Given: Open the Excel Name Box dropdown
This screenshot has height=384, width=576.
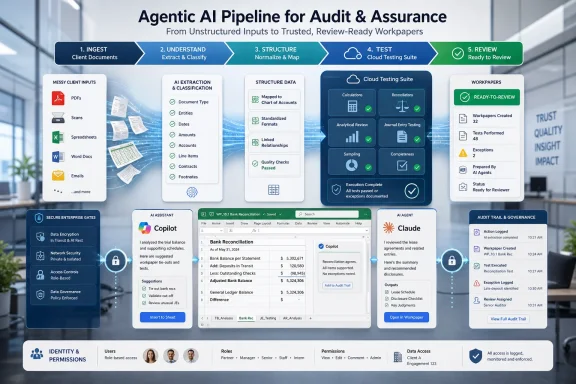Looking at the screenshot, I should coord(221,230).
